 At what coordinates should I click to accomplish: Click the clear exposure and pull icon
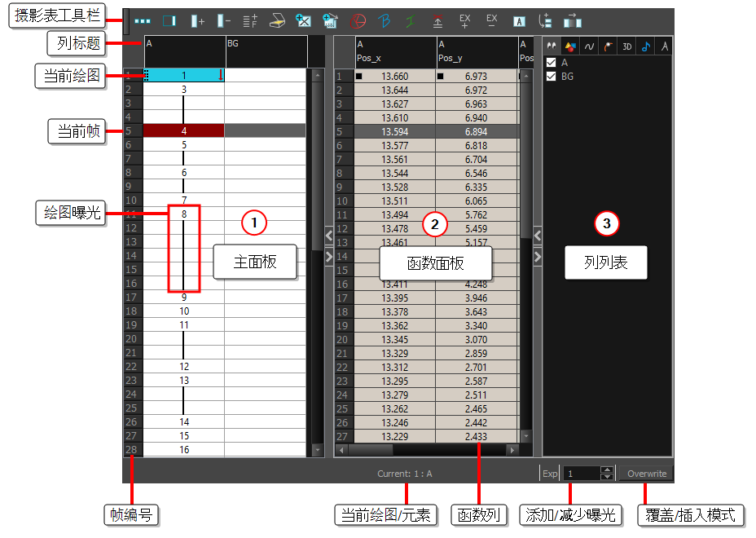[437, 21]
